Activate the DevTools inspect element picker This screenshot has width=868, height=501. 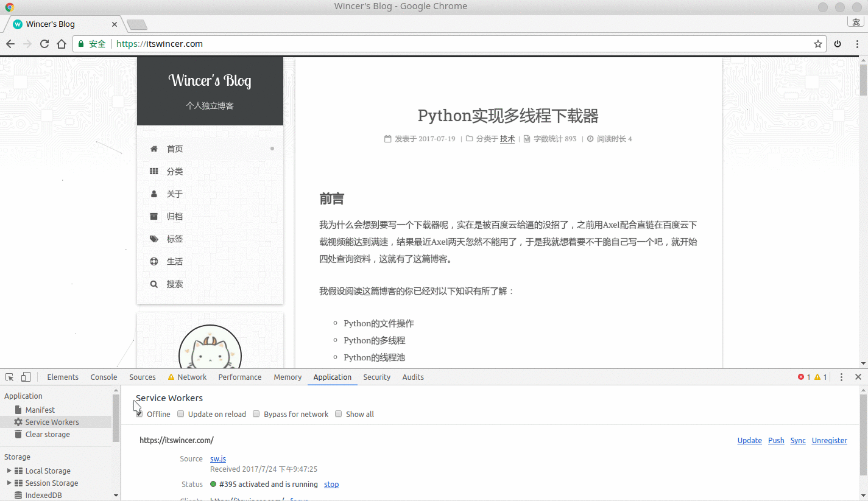point(10,377)
